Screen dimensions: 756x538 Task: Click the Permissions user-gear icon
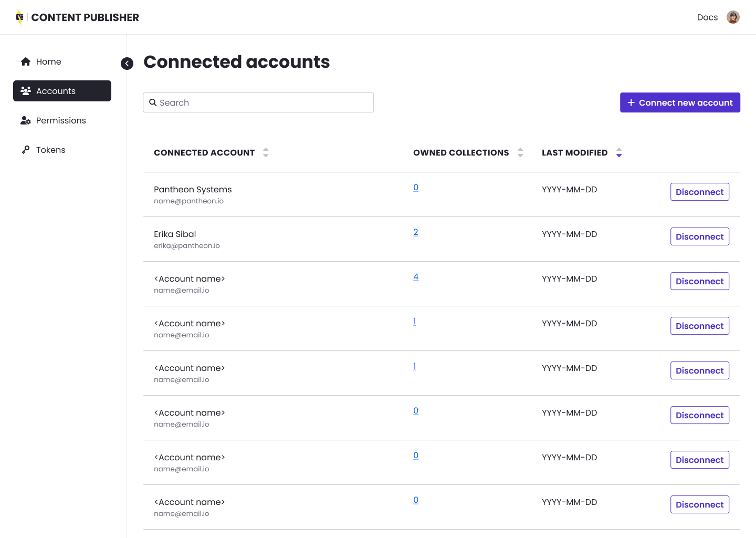(26, 120)
